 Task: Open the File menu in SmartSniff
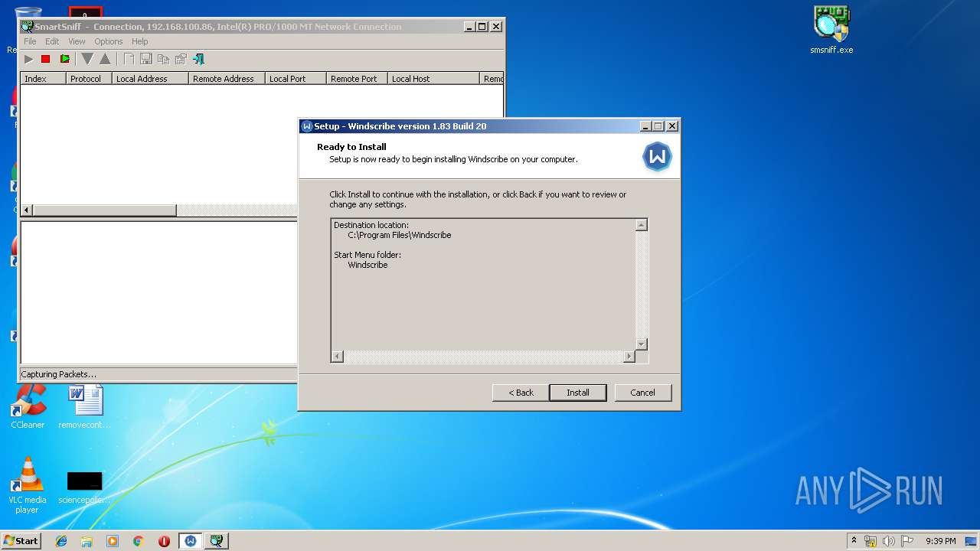(30, 41)
